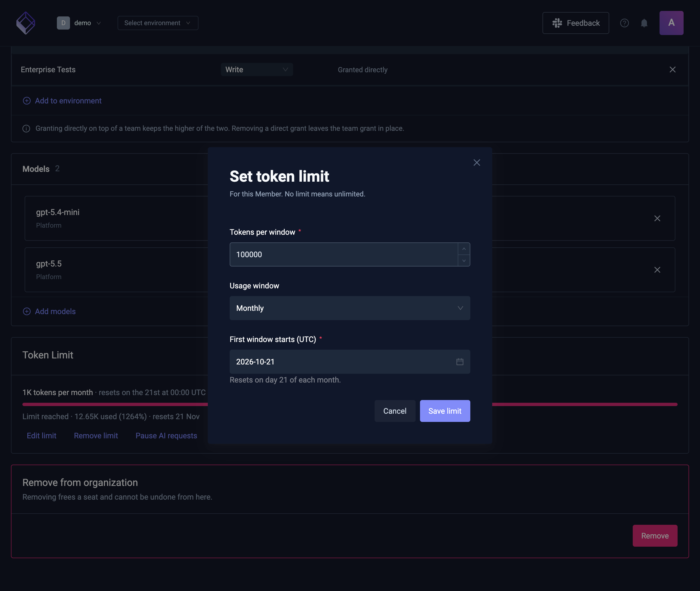Click 'Resets on day 21 of each month.' text
The height and width of the screenshot is (591, 700).
point(285,380)
